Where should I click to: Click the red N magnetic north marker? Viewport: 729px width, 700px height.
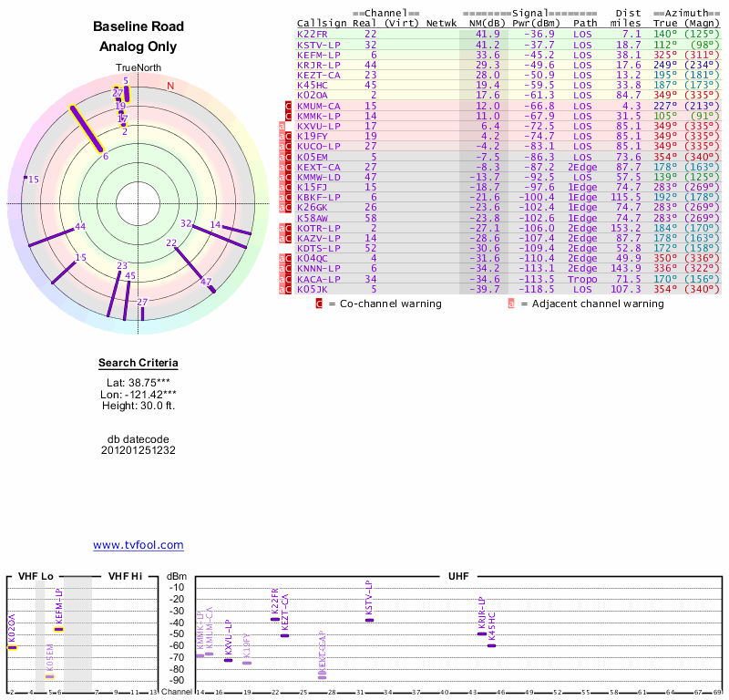[170, 86]
